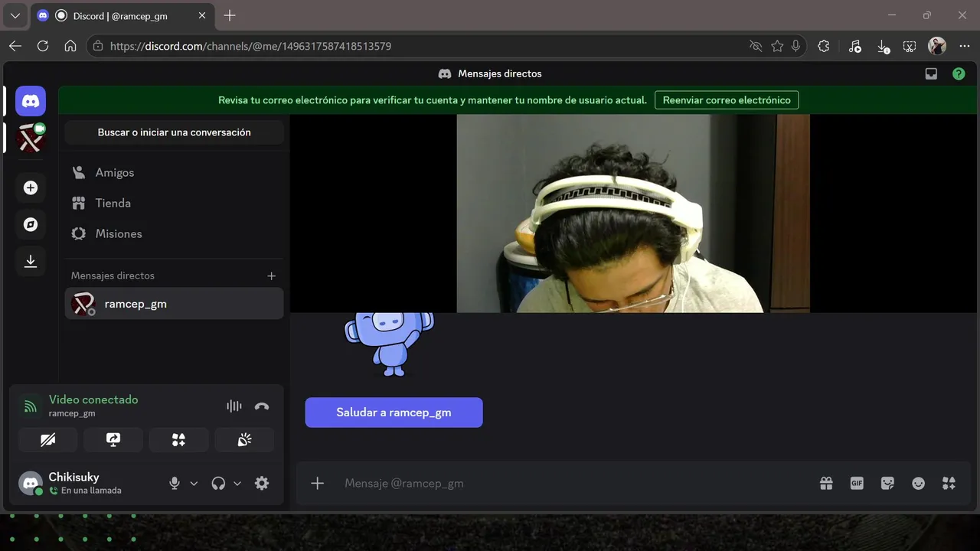Open the gift Nitro icon

pos(826,483)
